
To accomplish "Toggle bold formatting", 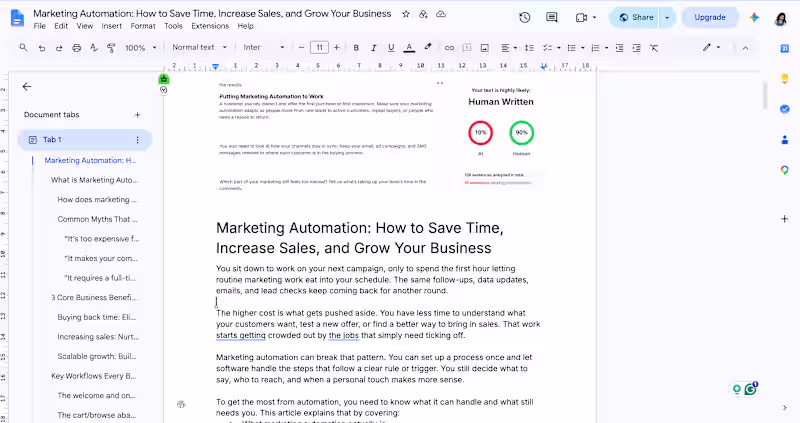I will pyautogui.click(x=356, y=47).
